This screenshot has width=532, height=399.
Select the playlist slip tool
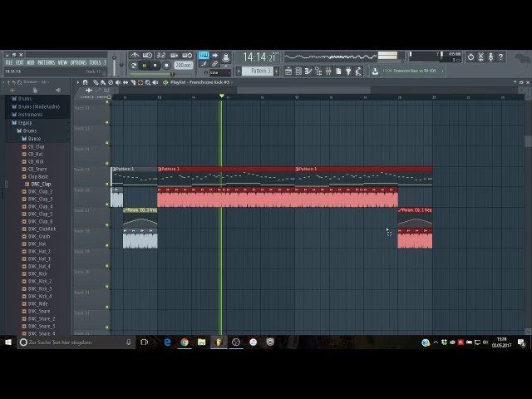pos(126,82)
